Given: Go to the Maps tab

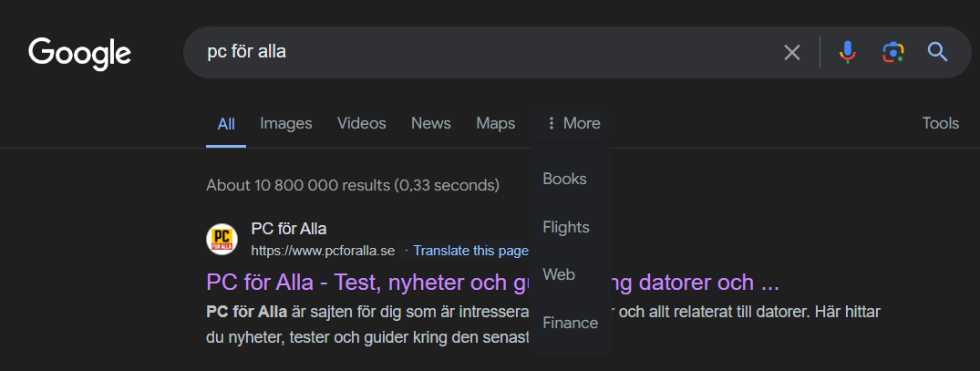Looking at the screenshot, I should point(495,123).
